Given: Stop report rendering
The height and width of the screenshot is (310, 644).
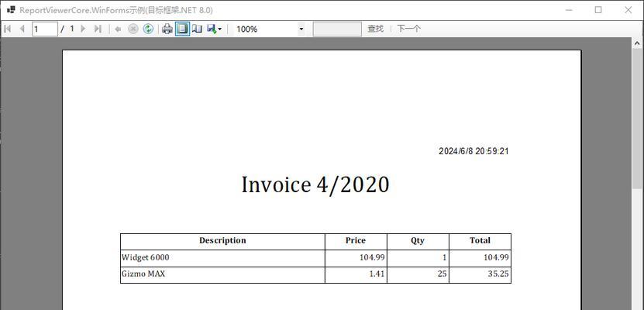Looking at the screenshot, I should point(133,29).
